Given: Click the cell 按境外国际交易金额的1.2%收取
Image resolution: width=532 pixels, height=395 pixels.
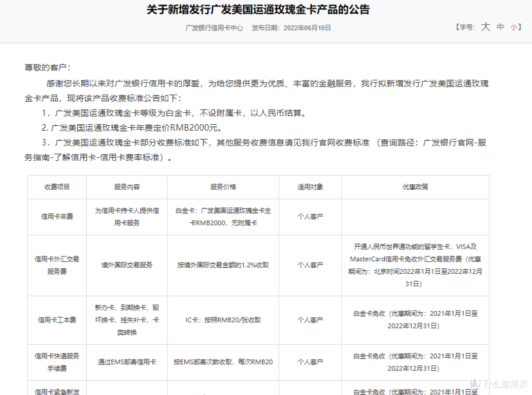Looking at the screenshot, I should click(x=223, y=265).
